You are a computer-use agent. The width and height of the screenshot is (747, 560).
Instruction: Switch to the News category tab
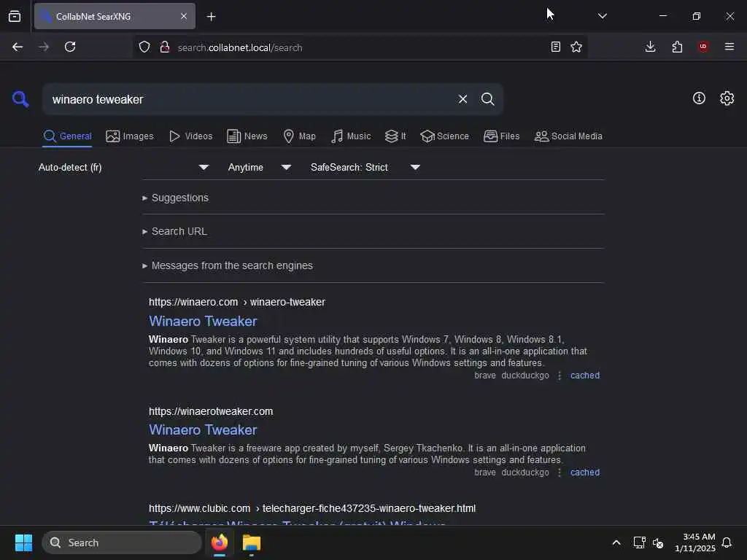pyautogui.click(x=247, y=136)
